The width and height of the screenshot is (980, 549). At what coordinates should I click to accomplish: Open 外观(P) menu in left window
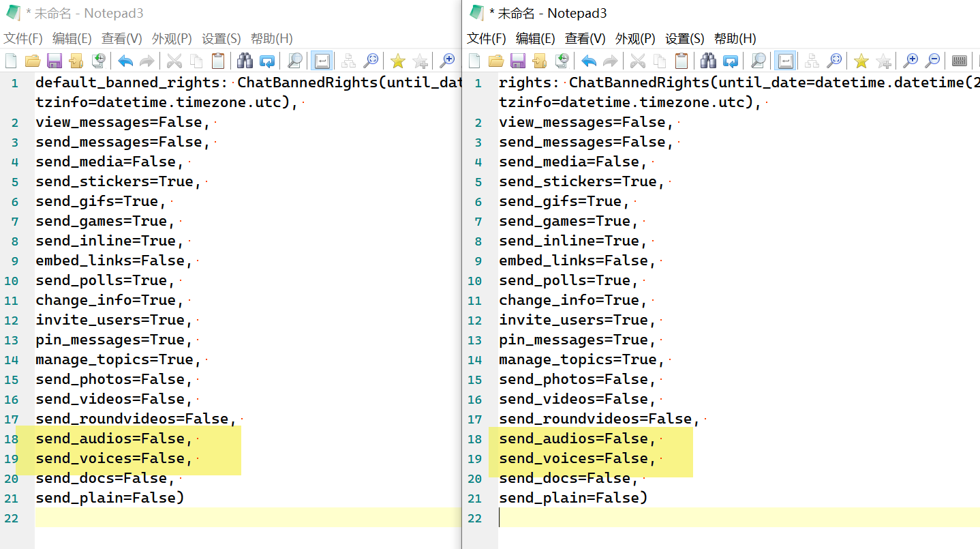click(172, 39)
